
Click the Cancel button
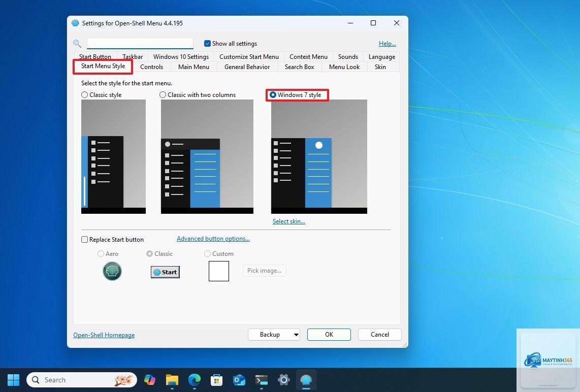click(380, 335)
